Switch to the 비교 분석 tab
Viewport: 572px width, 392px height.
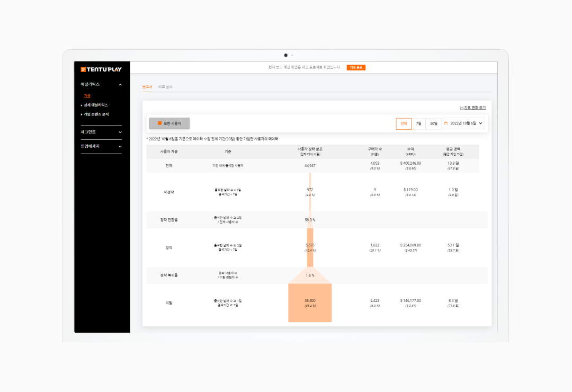click(167, 85)
